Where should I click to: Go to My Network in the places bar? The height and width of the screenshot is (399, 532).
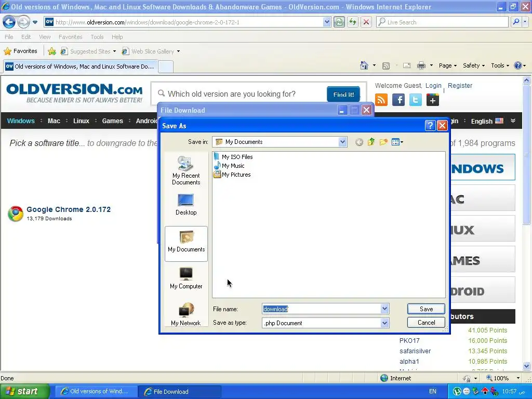186,314
